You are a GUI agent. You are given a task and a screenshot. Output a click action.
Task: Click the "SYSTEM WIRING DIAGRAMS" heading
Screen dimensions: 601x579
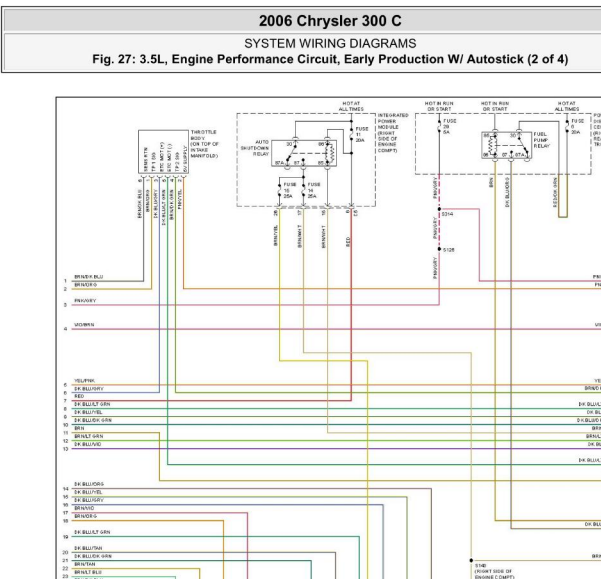pyautogui.click(x=330, y=43)
